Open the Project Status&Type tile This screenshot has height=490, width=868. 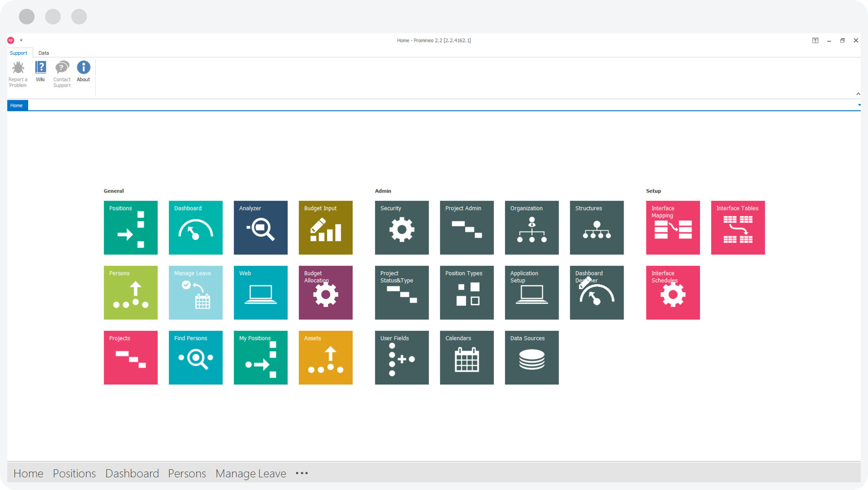[402, 293]
